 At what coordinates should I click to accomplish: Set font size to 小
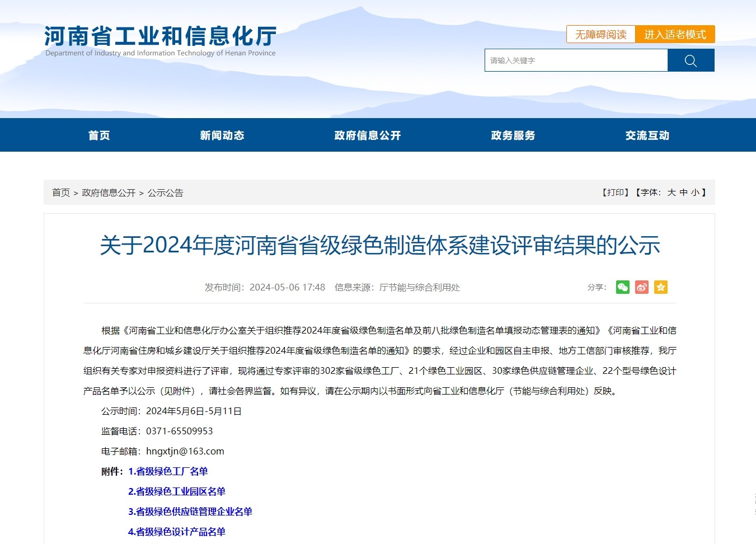(695, 193)
